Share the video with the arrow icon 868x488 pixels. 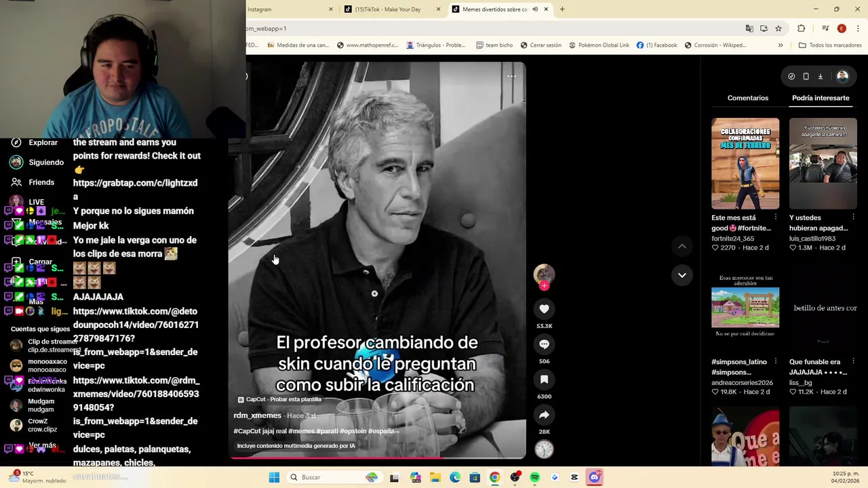(544, 415)
